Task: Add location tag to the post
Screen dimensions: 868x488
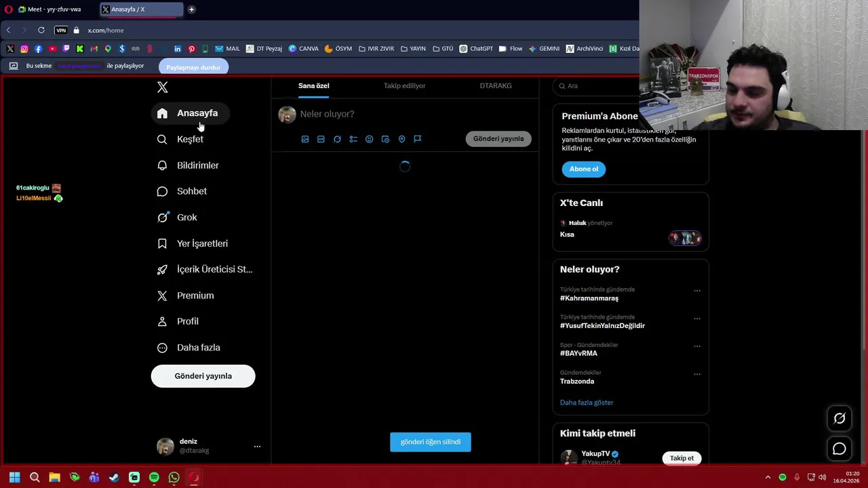Action: pyautogui.click(x=401, y=139)
